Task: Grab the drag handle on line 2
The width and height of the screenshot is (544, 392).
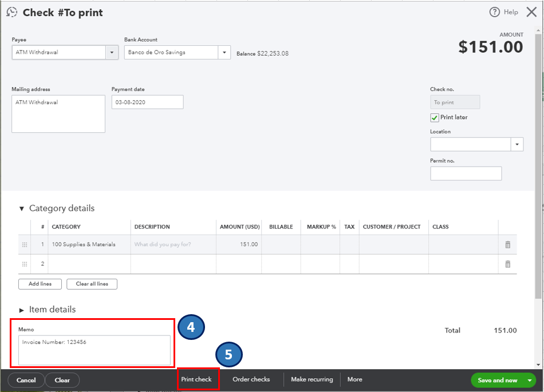Action: [25, 264]
